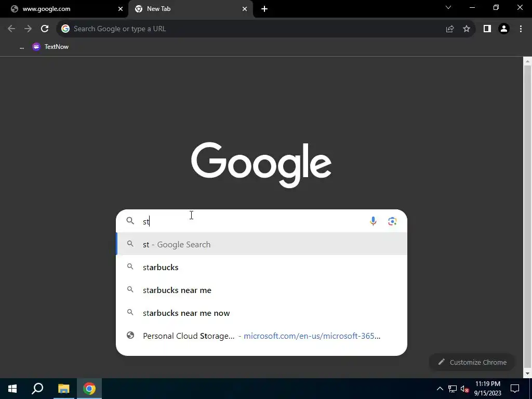The image size is (532, 399).
Task: Close the www.google.com tab
Action: (x=121, y=9)
